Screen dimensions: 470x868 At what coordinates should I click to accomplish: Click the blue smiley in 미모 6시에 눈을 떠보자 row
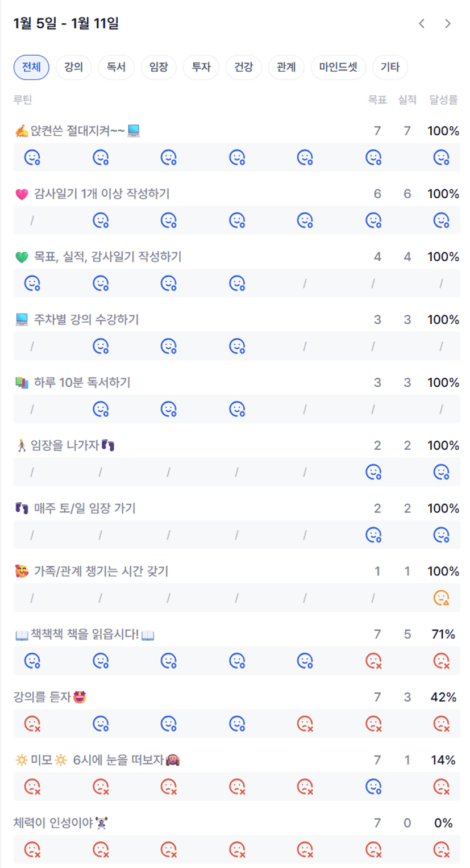373,787
